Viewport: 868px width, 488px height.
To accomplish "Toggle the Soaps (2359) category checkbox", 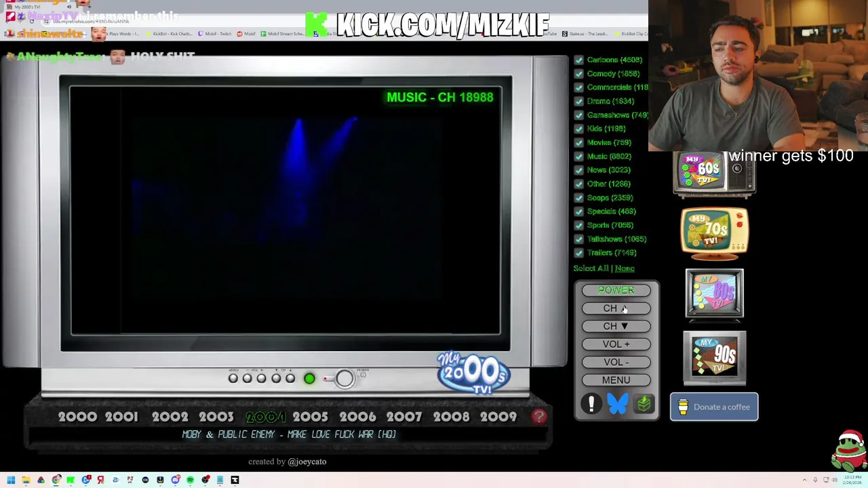I will 578,197.
